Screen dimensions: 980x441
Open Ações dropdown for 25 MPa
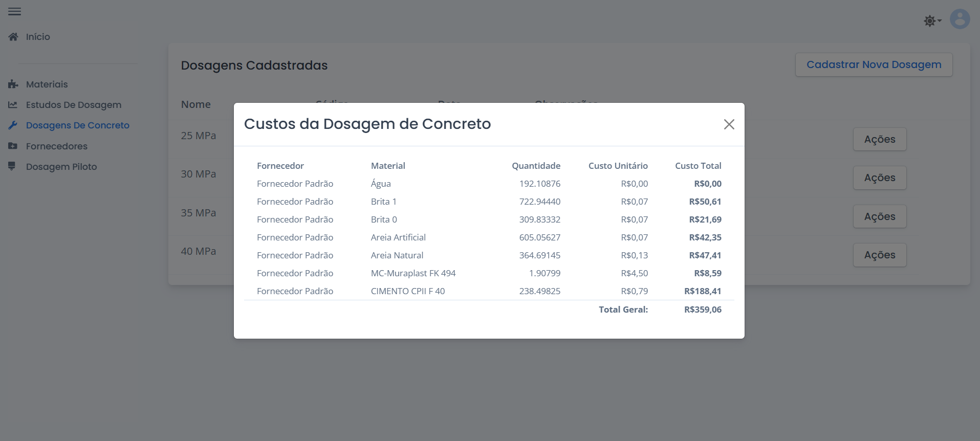(879, 139)
